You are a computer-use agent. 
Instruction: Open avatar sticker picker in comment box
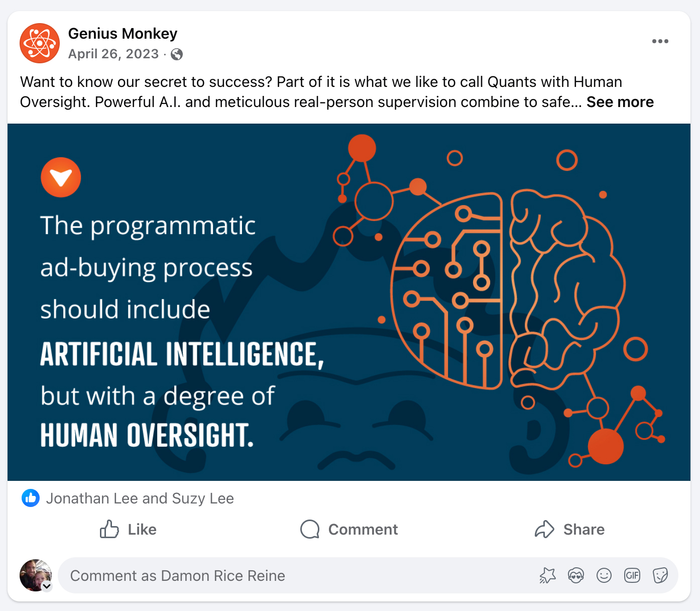tap(576, 575)
